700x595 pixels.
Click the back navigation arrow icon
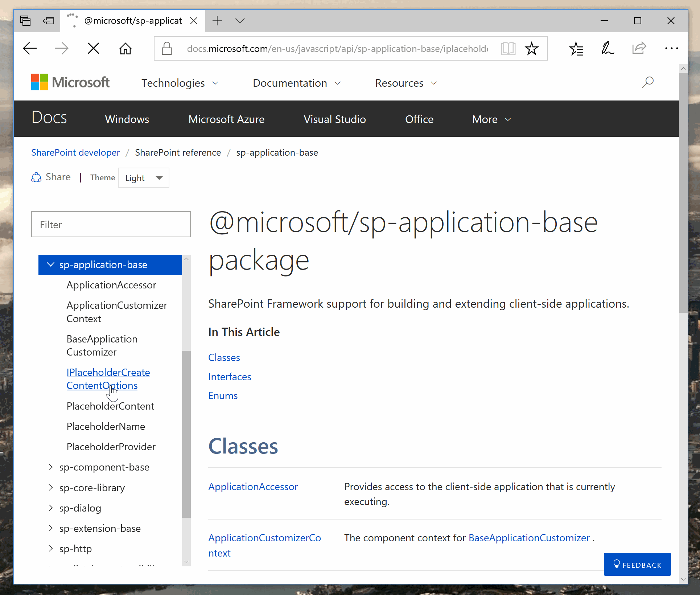click(29, 48)
